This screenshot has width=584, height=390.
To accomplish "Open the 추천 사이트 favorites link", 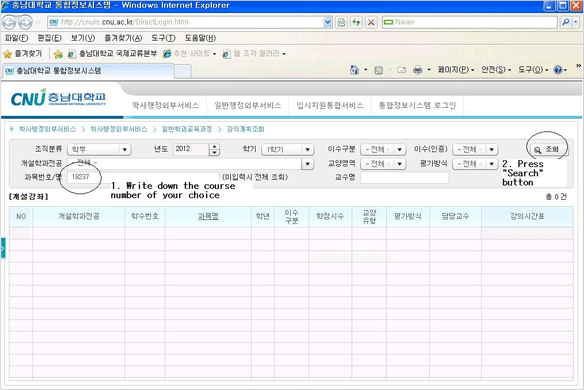I will 189,54.
